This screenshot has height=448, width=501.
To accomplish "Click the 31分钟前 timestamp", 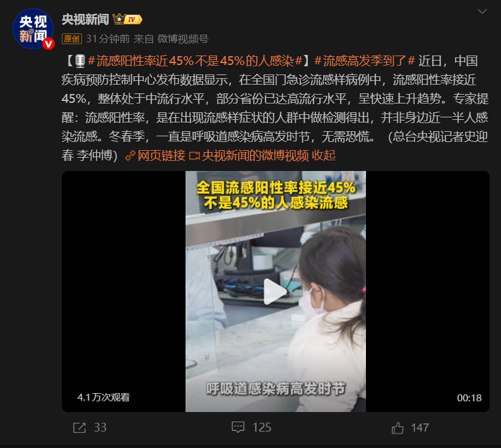I will (108, 39).
